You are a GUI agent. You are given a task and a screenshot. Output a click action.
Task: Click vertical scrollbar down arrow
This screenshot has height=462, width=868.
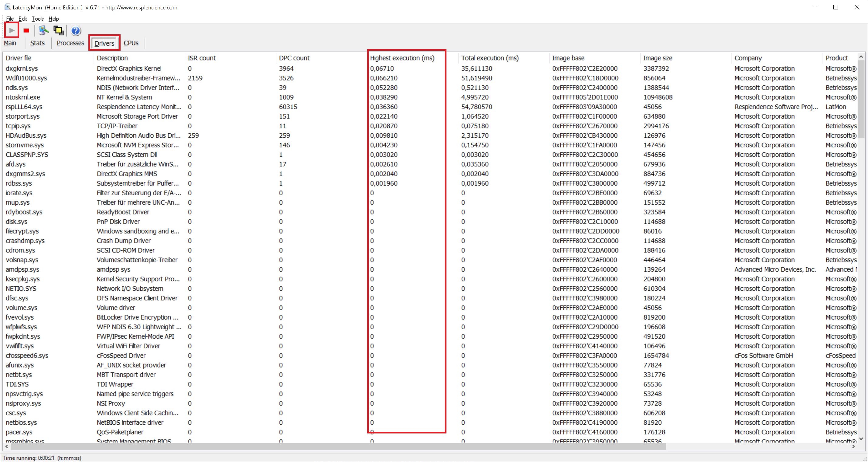861,439
